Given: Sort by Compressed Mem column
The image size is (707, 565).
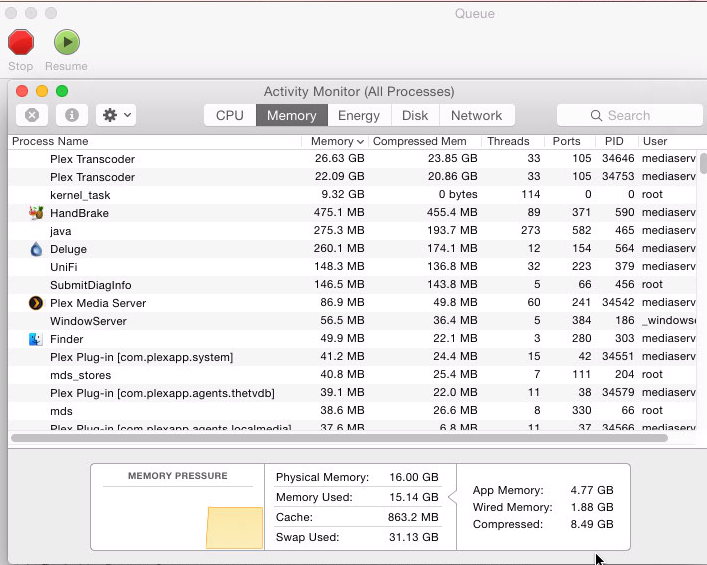Looking at the screenshot, I should tap(425, 141).
